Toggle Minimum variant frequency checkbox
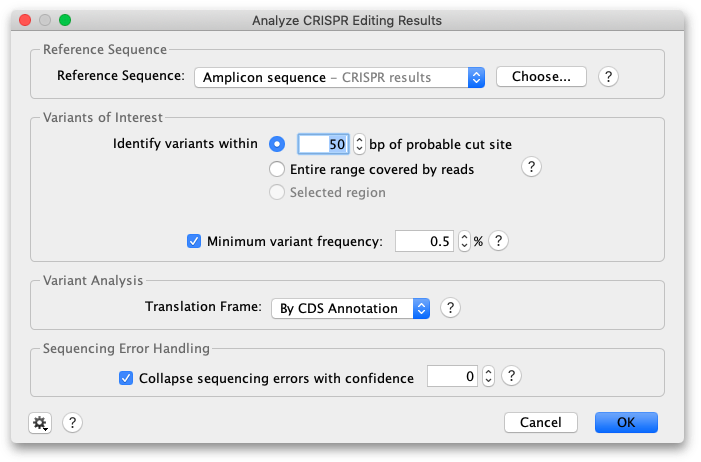 (x=194, y=241)
